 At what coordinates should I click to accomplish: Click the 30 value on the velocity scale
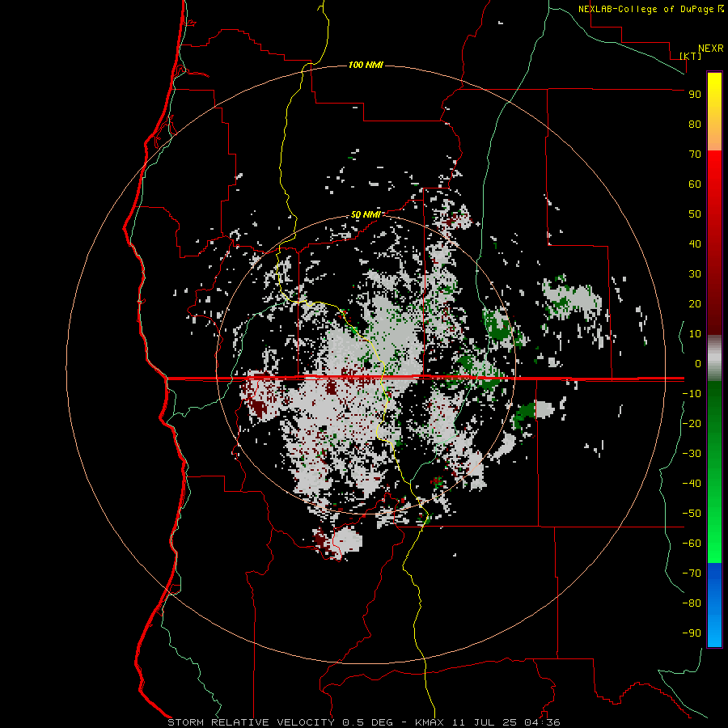(695, 274)
